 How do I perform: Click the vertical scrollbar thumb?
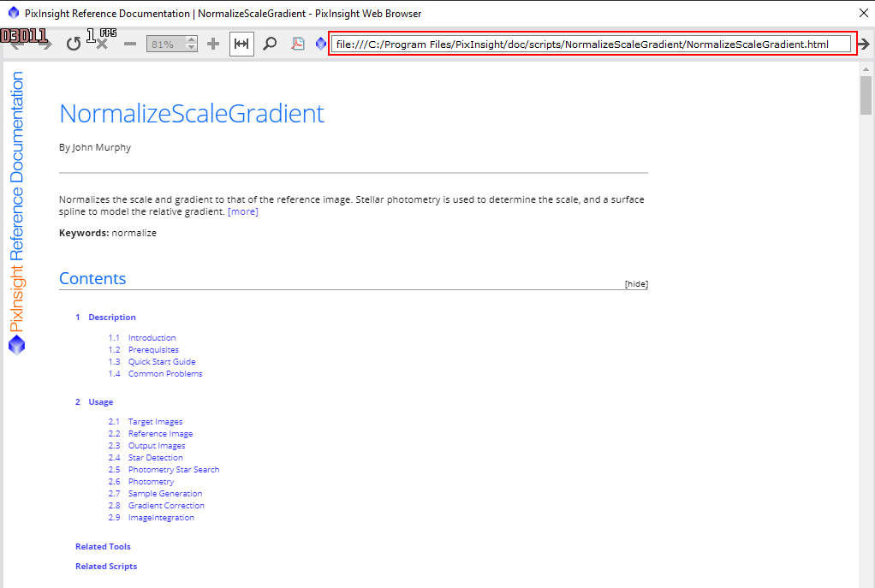click(x=866, y=95)
